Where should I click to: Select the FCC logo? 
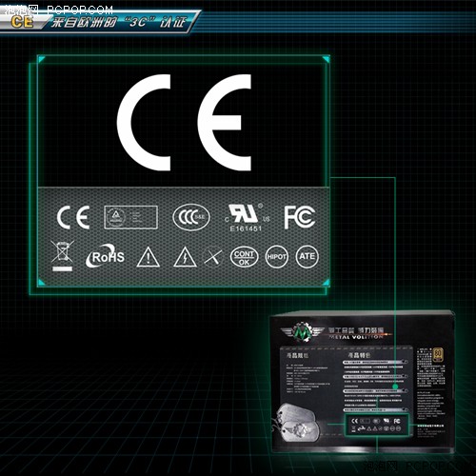(299, 217)
